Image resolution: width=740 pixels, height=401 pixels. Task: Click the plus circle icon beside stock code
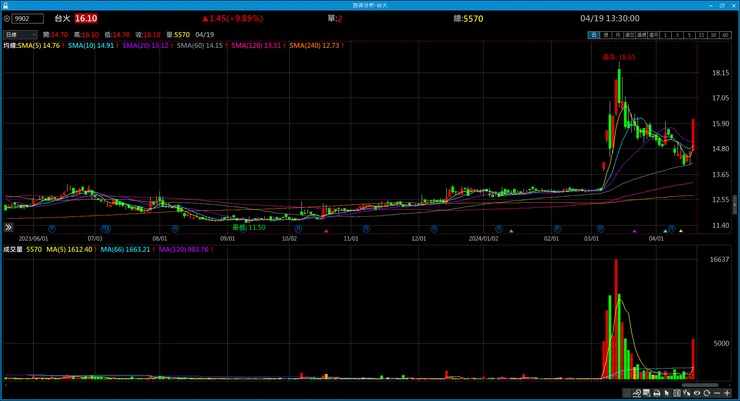[x=7, y=19]
